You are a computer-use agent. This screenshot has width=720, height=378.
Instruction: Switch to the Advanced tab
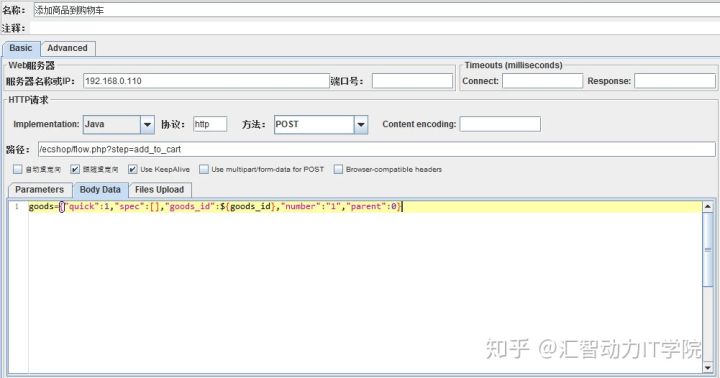[x=68, y=48]
